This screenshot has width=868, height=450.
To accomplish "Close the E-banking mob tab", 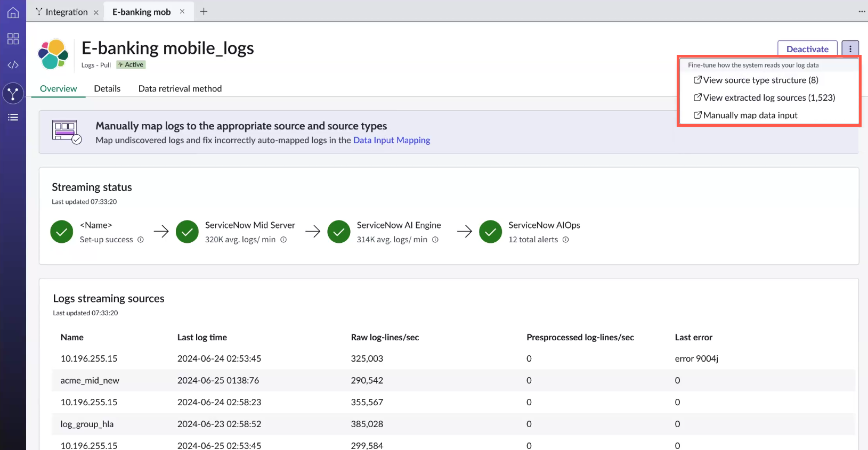I will click(182, 12).
